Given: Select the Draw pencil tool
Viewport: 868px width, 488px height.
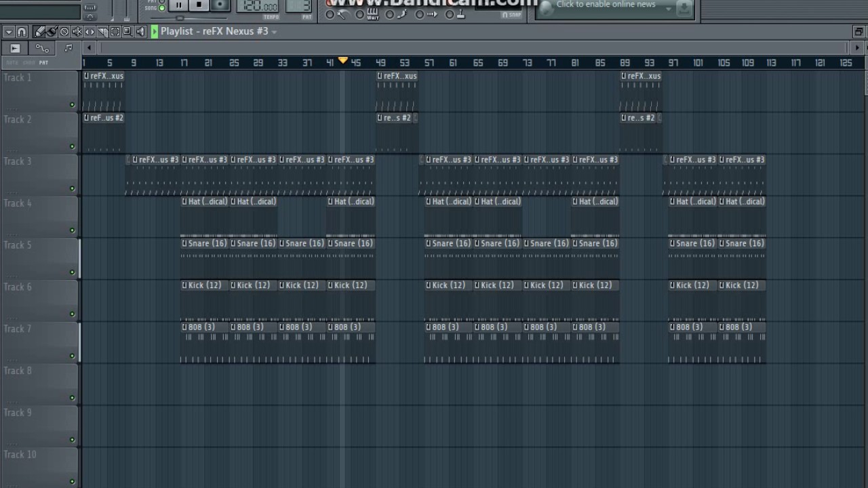Looking at the screenshot, I should pyautogui.click(x=39, y=31).
